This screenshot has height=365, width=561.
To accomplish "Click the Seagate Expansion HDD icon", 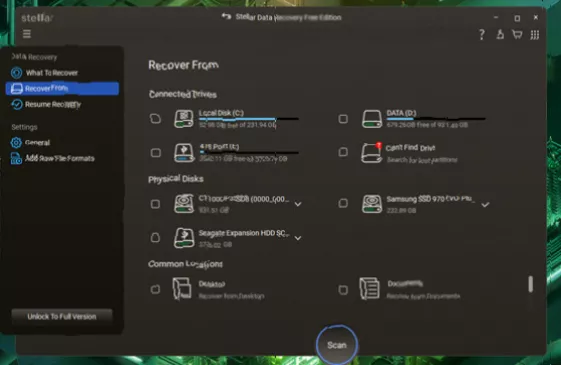I will click(184, 238).
